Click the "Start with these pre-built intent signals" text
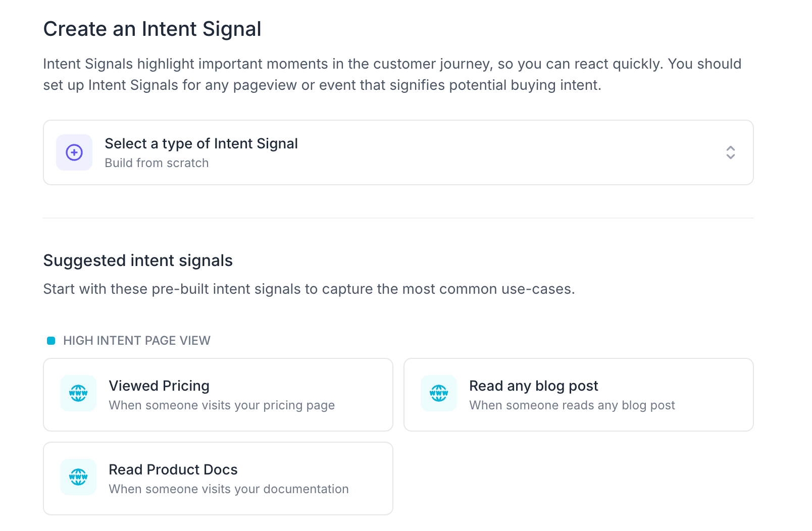The height and width of the screenshot is (531, 812). click(309, 289)
